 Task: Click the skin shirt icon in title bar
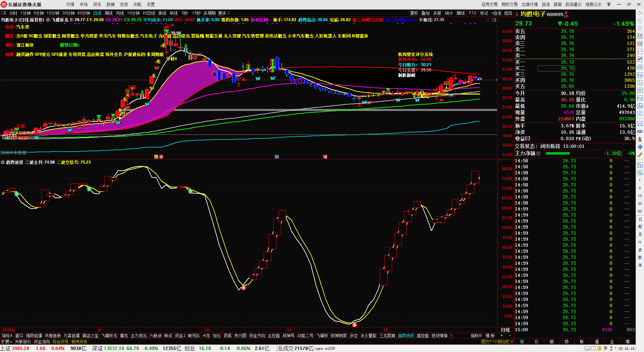pyautogui.click(x=609, y=4)
